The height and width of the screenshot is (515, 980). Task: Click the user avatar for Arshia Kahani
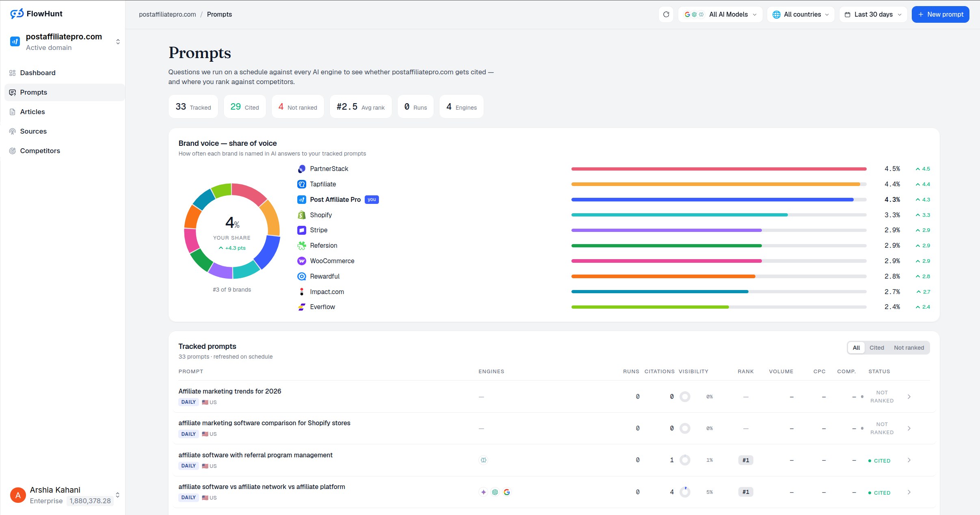coord(18,495)
